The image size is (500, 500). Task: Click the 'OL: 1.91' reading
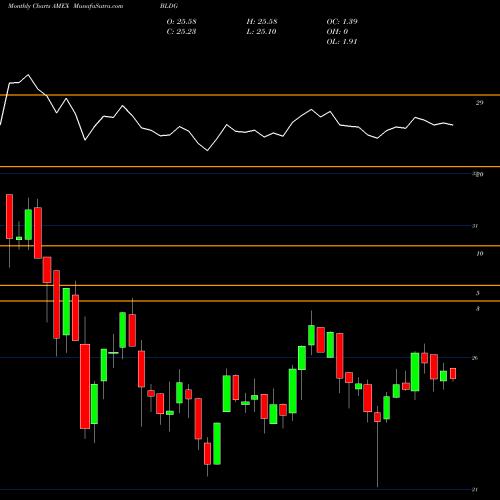pos(342,42)
